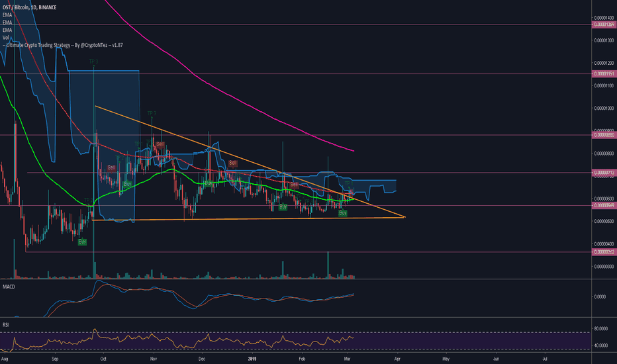This screenshot has height=364, width=617.
Task: Select the Vol indicator label
Action: 5,37
